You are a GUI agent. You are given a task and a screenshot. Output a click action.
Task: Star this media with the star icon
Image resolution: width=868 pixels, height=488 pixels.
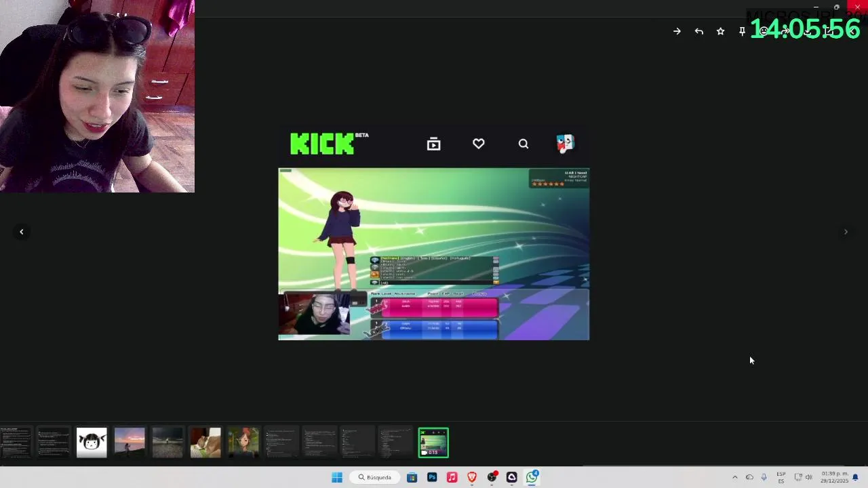pos(720,31)
